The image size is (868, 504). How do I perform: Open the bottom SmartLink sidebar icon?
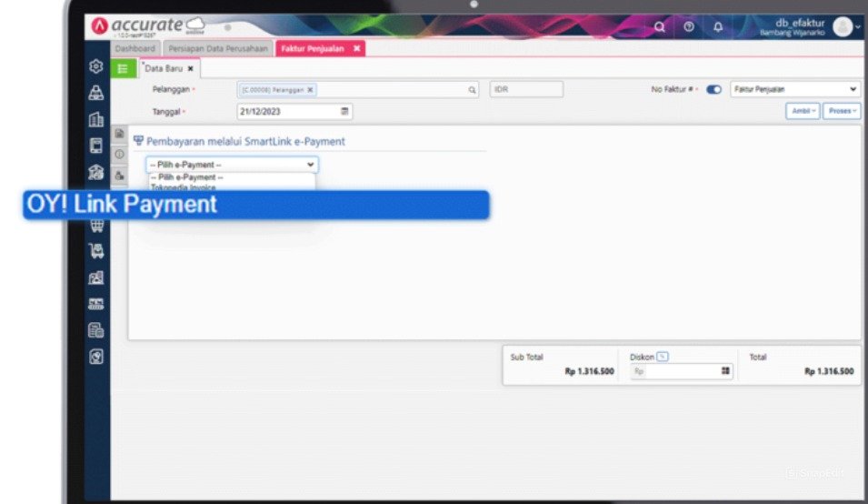point(95,357)
